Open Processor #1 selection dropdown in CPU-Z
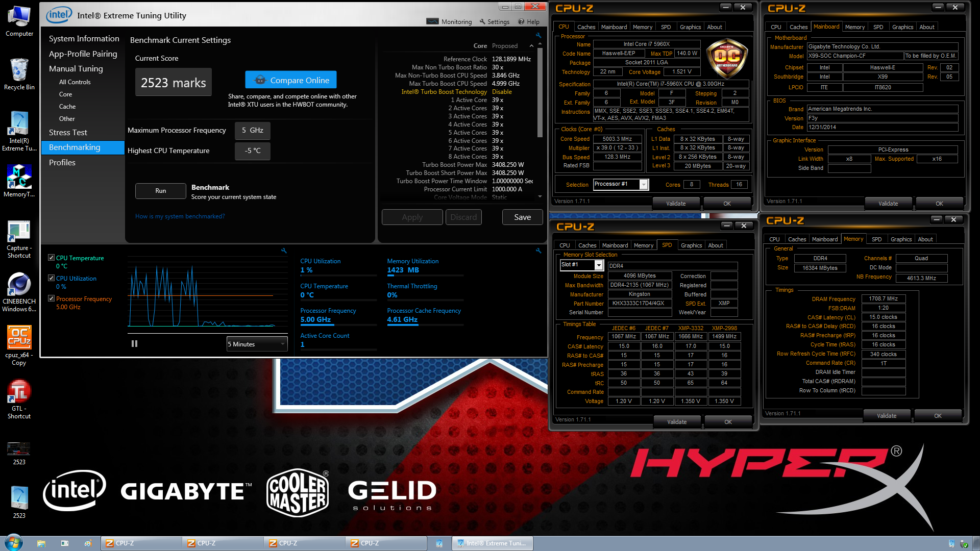The height and width of the screenshot is (551, 980). (621, 184)
